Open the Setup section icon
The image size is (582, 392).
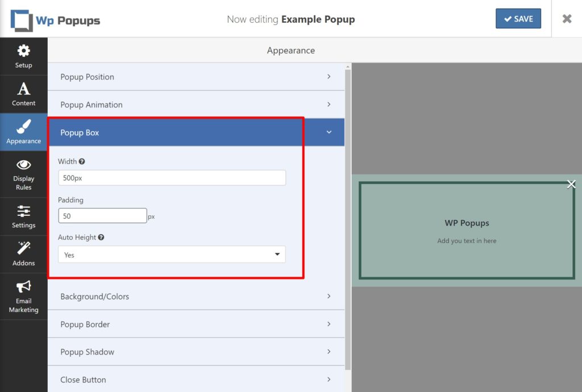click(x=24, y=51)
